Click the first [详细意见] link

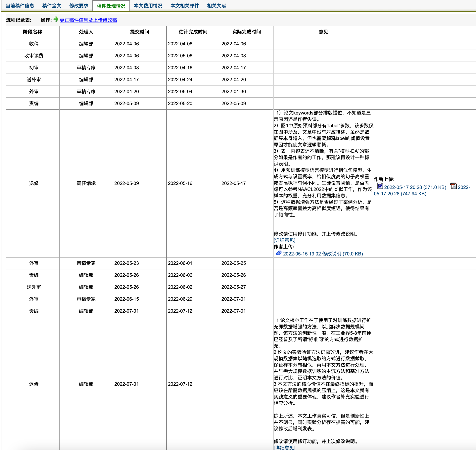pyautogui.click(x=285, y=240)
